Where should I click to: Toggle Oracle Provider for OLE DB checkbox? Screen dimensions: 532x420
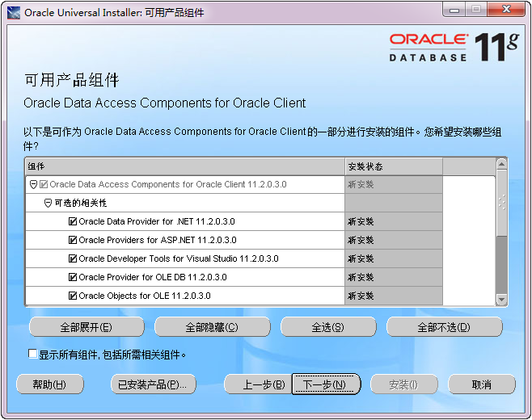coord(73,277)
